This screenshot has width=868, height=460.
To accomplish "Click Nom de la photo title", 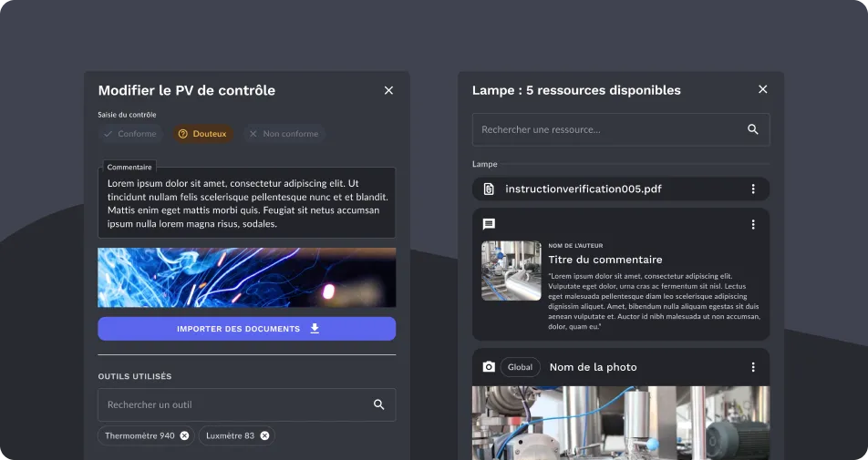I will click(593, 367).
